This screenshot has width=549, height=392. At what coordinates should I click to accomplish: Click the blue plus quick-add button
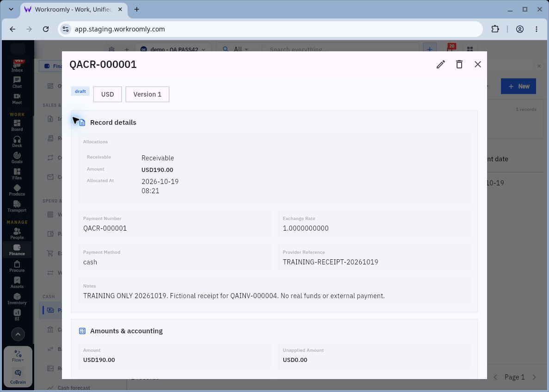click(x=430, y=49)
